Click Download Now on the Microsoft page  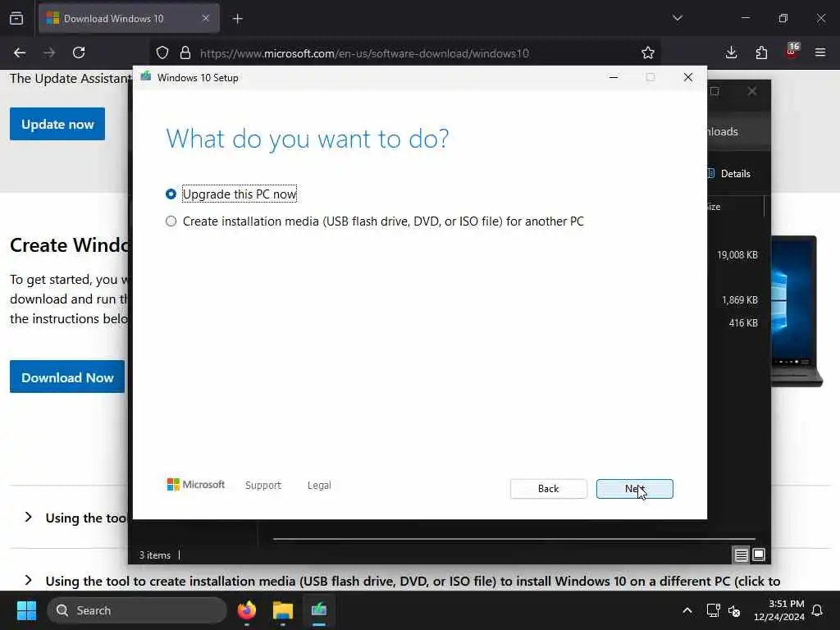[x=67, y=377]
